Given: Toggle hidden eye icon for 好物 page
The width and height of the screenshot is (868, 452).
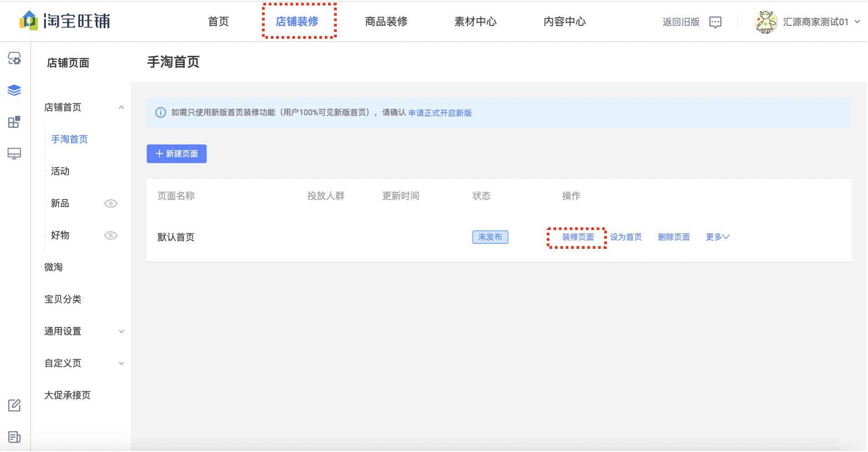Looking at the screenshot, I should click(x=110, y=236).
